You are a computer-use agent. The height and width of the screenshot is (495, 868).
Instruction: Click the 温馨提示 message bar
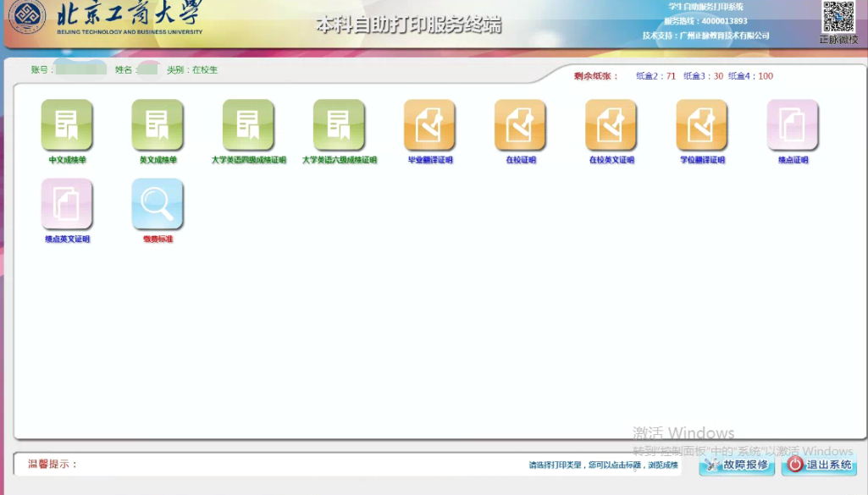click(347, 464)
